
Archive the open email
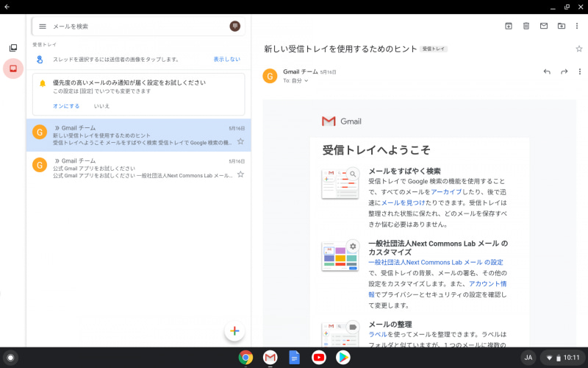(x=509, y=26)
